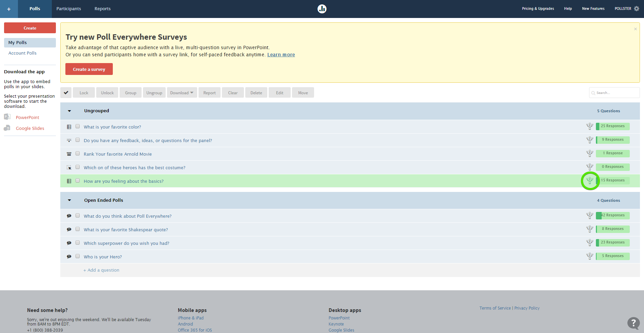The image size is (644, 333).
Task: Click activate icon for Shakespear quote poll
Action: point(590,229)
